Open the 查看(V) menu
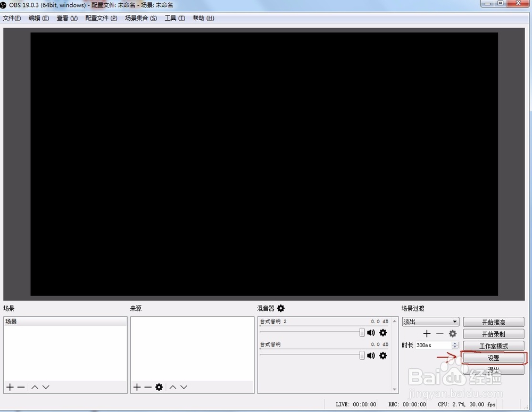 click(x=67, y=18)
